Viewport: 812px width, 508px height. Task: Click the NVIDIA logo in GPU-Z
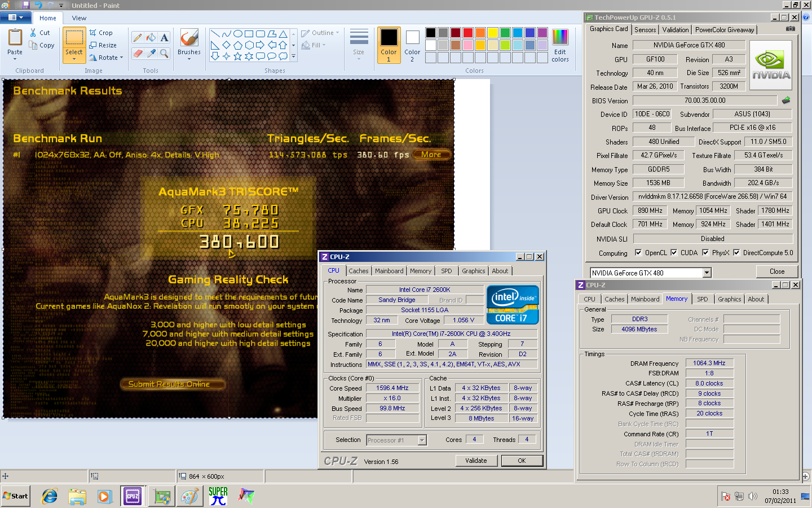[x=771, y=65]
